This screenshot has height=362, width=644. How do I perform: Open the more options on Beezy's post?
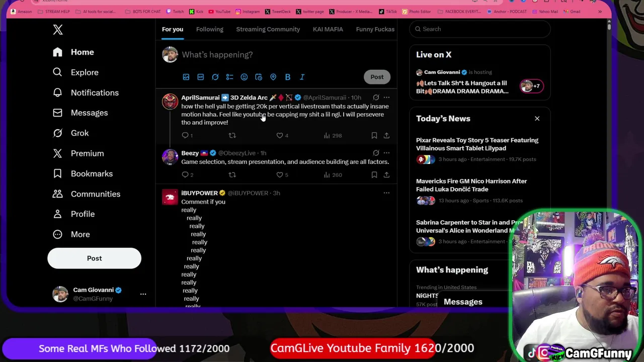(386, 153)
